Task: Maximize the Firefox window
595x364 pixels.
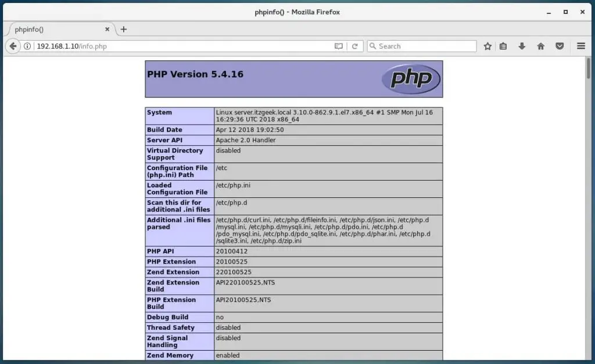Action: tap(565, 12)
